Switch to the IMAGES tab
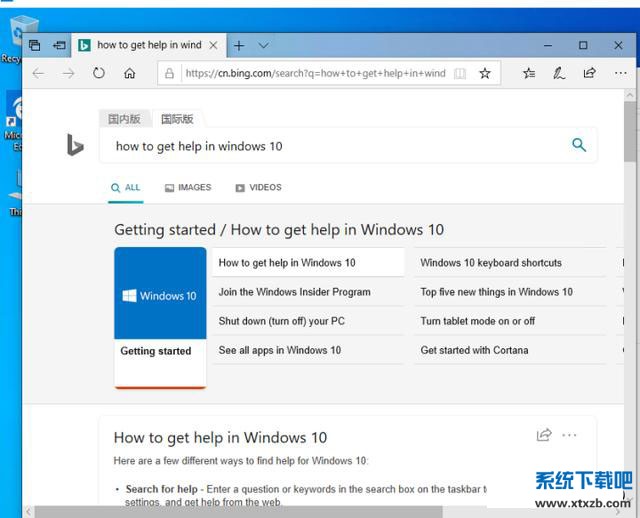The height and width of the screenshot is (518, 640). point(188,188)
